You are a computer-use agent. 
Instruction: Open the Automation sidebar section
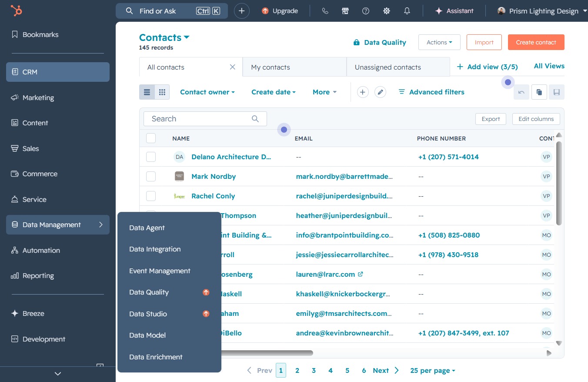click(58, 250)
